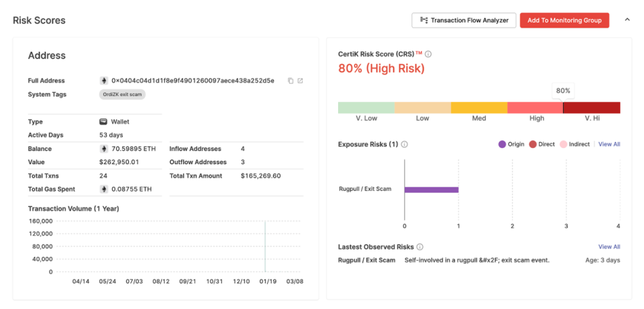Click the wallet type icon
Image resolution: width=644 pixels, height=309 pixels.
(104, 122)
